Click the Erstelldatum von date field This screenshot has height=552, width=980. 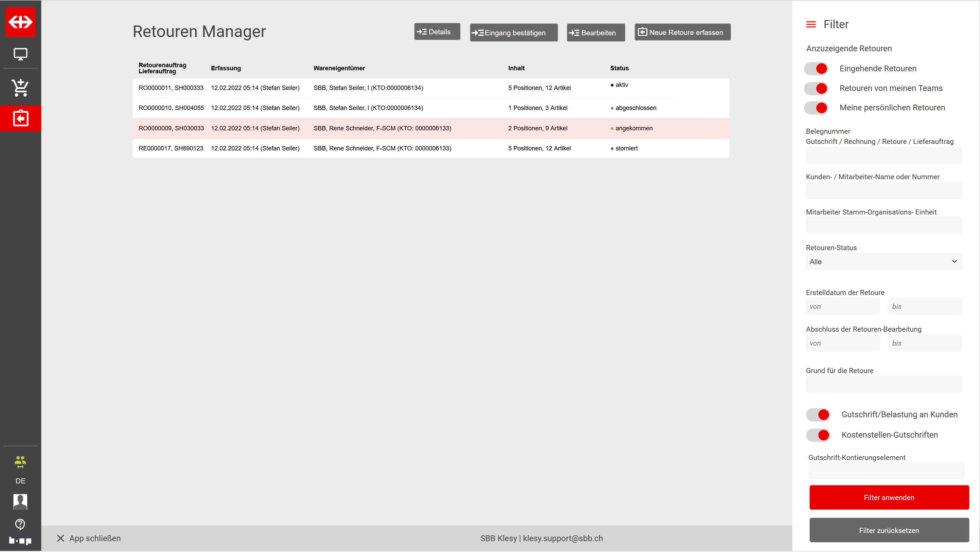(x=842, y=307)
